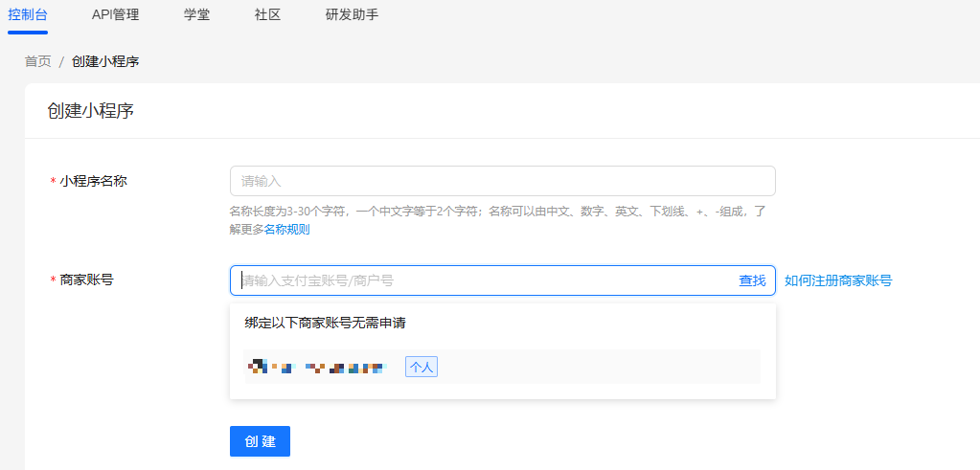The height and width of the screenshot is (470, 980).
Task: Go to the 学堂 tab
Action: coord(196,14)
